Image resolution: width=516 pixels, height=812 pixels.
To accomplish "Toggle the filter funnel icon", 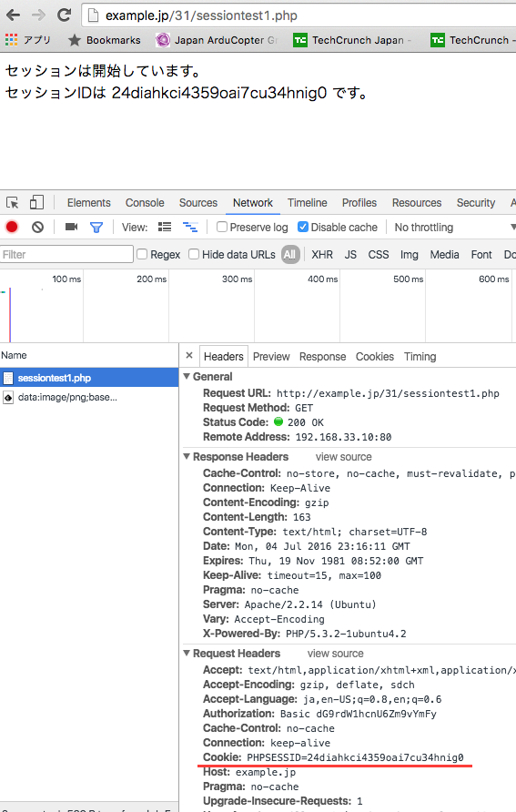I will [x=96, y=228].
